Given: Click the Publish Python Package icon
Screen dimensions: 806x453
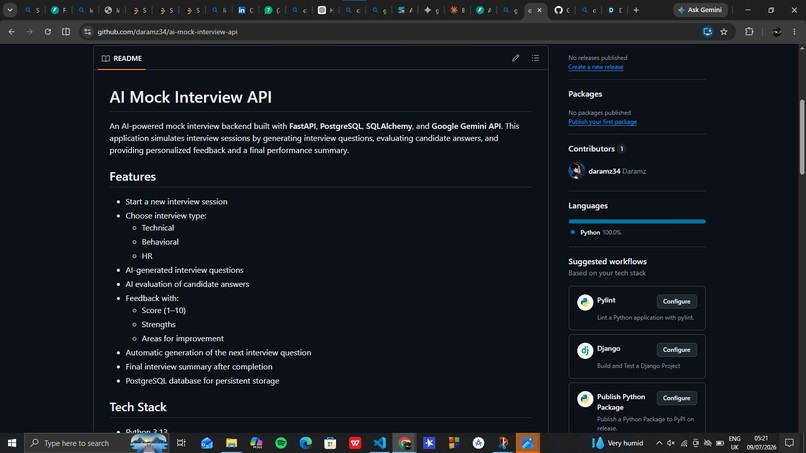Looking at the screenshot, I should (584, 398).
